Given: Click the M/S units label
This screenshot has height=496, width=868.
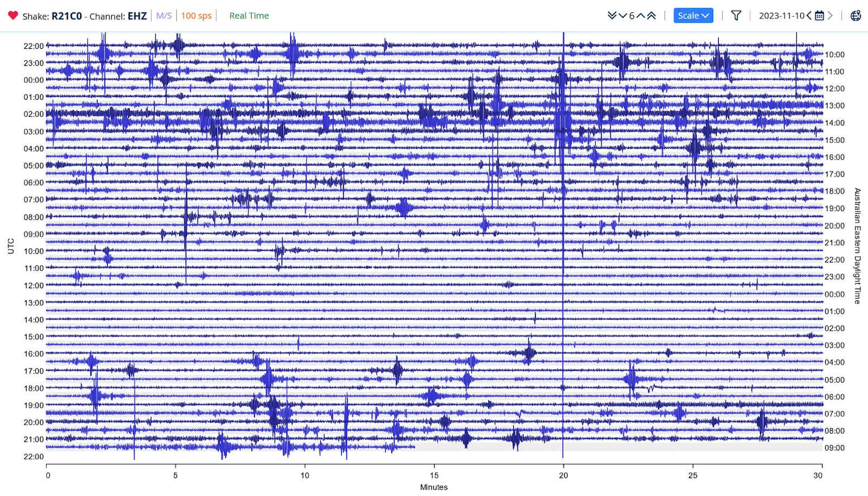Looking at the screenshot, I should (164, 16).
